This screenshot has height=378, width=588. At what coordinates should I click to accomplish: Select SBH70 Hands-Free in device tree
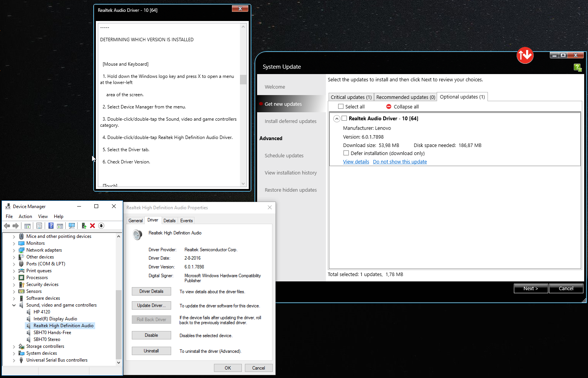pyautogui.click(x=52, y=333)
